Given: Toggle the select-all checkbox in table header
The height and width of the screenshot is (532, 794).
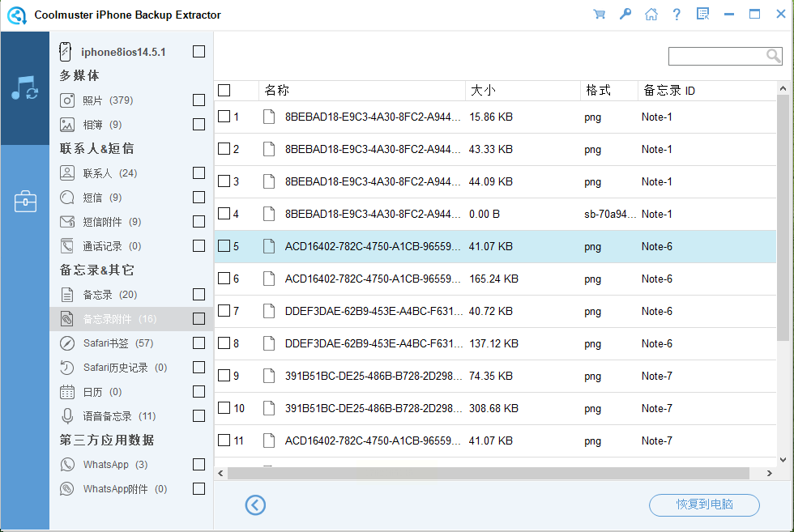Looking at the screenshot, I should click(x=224, y=91).
